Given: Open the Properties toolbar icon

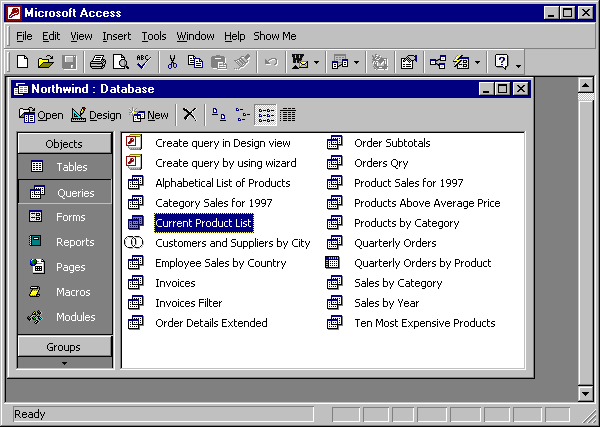Looking at the screenshot, I should tap(408, 62).
